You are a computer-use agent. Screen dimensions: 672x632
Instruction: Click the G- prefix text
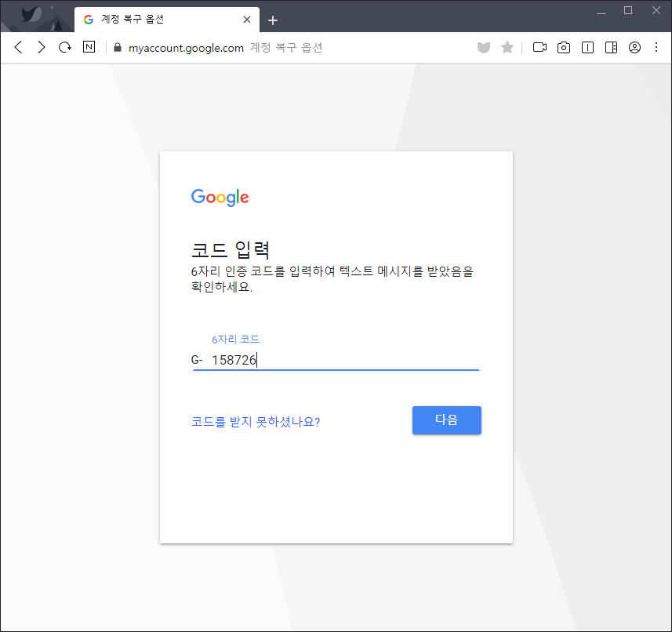(197, 360)
